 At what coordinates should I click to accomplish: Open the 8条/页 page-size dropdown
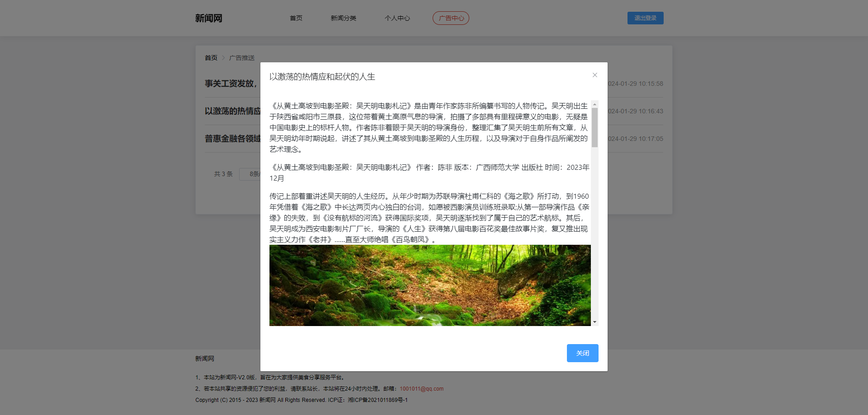[x=255, y=174]
